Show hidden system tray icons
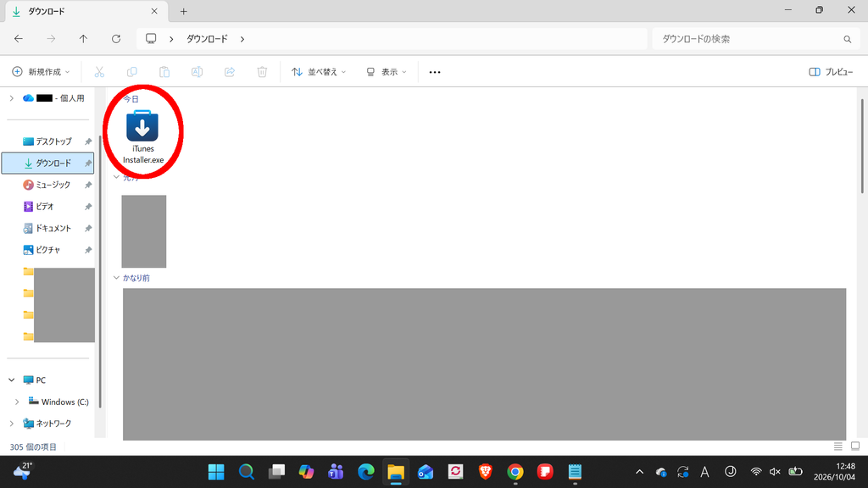 tap(639, 472)
